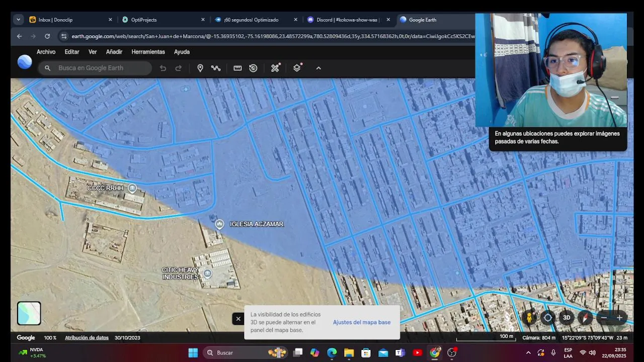Screen dimensions: 644x362
Task: Close the OptiProjects tab
Action: [x=203, y=20]
